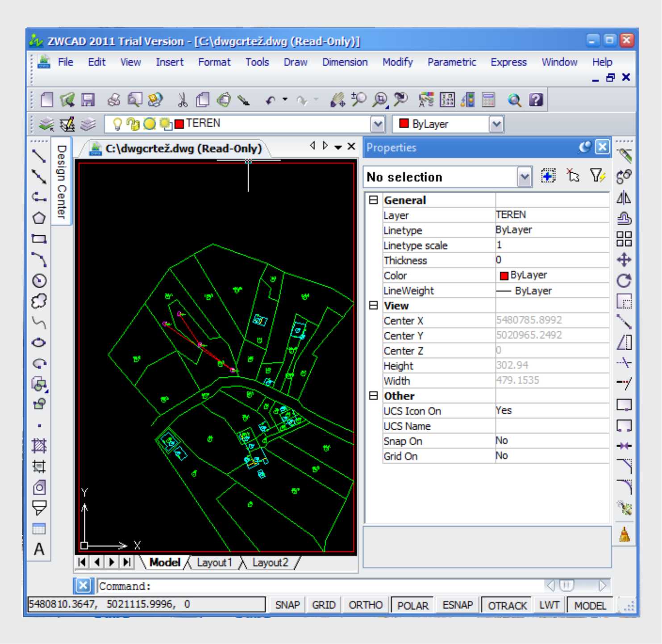Toggle the TEREN layer on/off lightbulb
Viewport: 662px width, 644px height.
click(x=117, y=124)
